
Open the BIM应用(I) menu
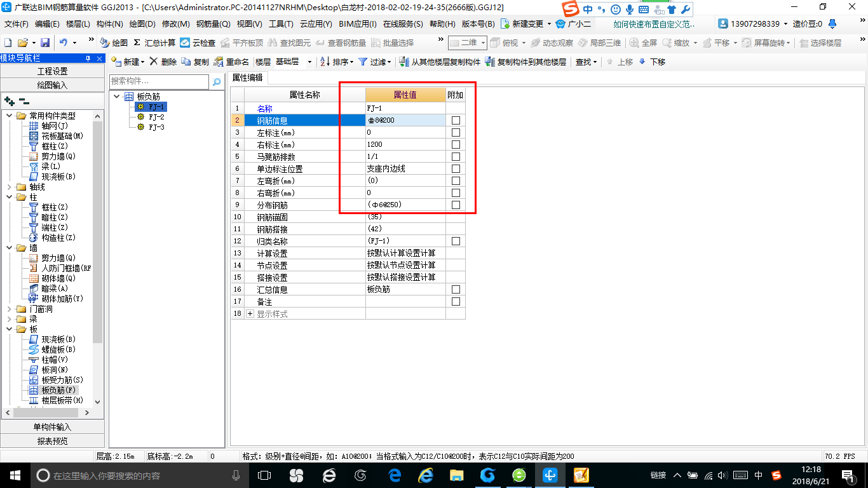[358, 24]
